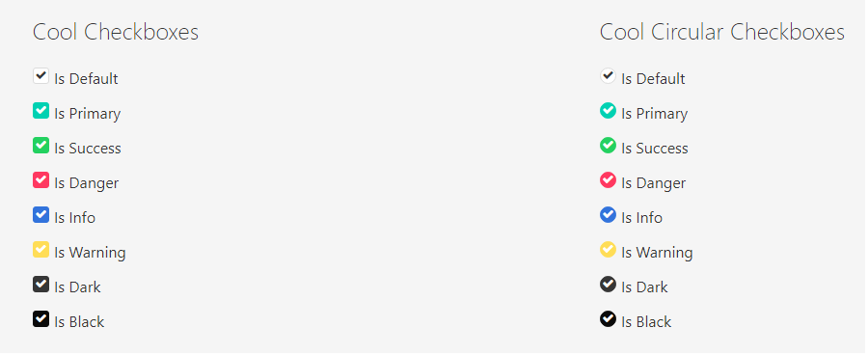
Task: Toggle the square Is Black checkbox
Action: [41, 319]
